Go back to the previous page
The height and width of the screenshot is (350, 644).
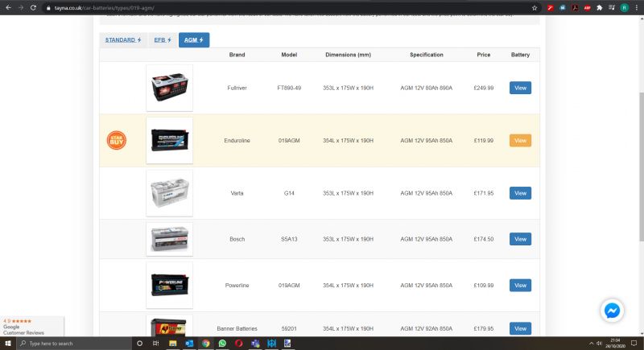(8, 8)
